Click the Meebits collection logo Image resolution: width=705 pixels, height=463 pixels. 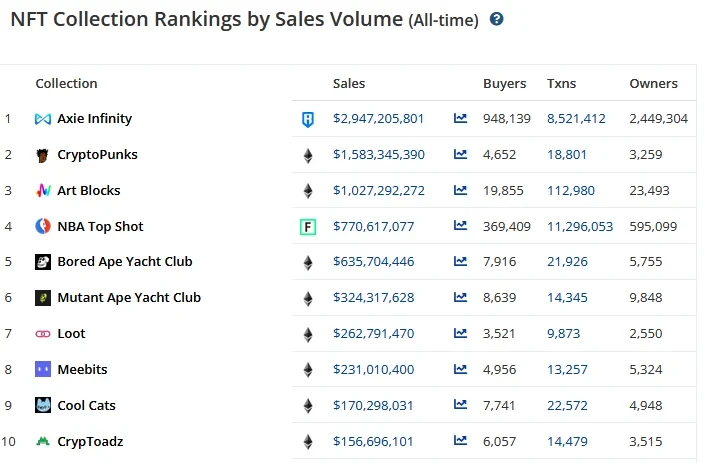tap(43, 370)
